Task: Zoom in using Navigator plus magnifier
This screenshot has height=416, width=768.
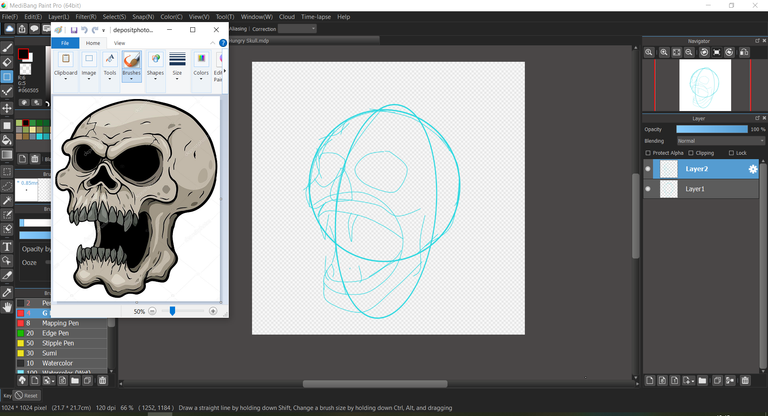Action: tap(664, 52)
